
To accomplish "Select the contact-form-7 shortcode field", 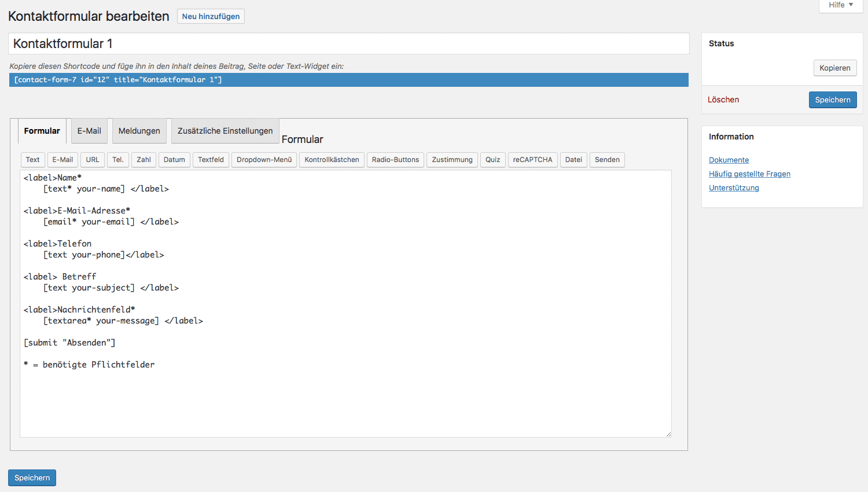I will tap(349, 80).
